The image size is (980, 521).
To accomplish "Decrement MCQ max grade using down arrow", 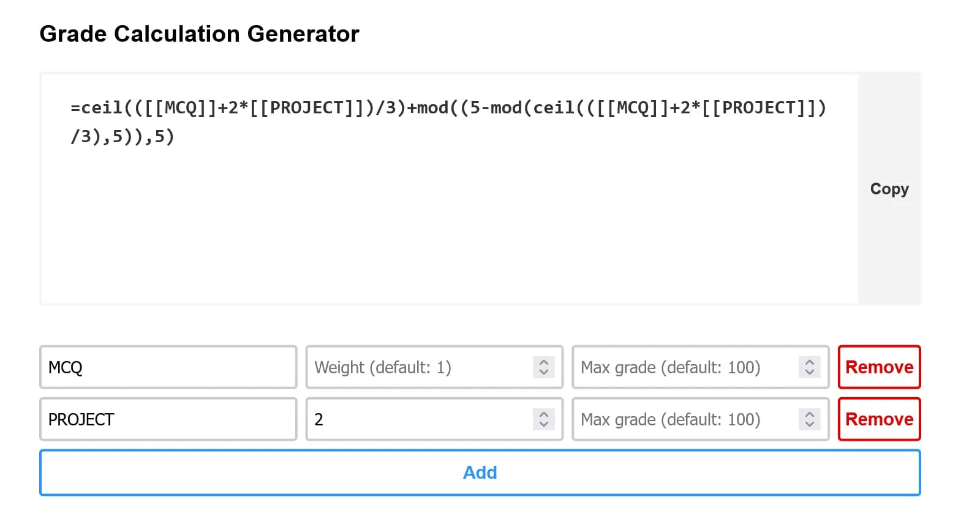I will pos(809,372).
